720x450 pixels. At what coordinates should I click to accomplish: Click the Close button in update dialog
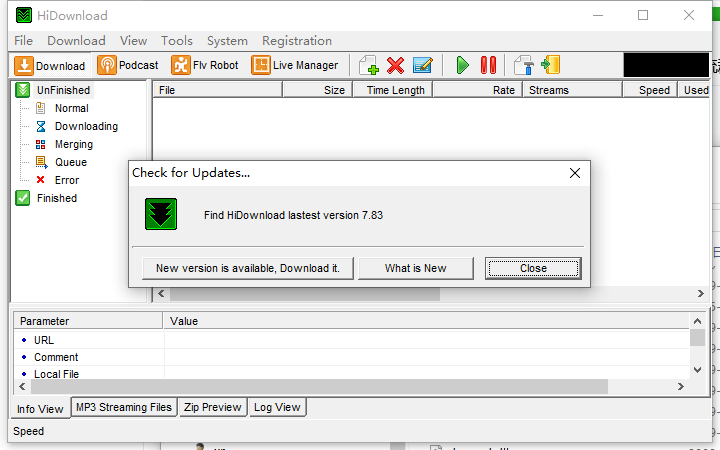533,268
